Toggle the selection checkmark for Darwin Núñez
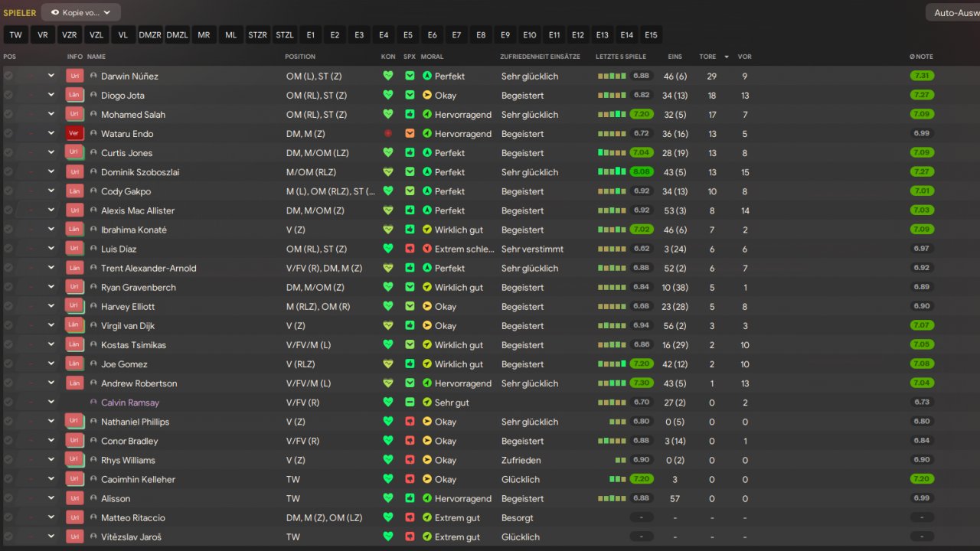 click(8, 76)
